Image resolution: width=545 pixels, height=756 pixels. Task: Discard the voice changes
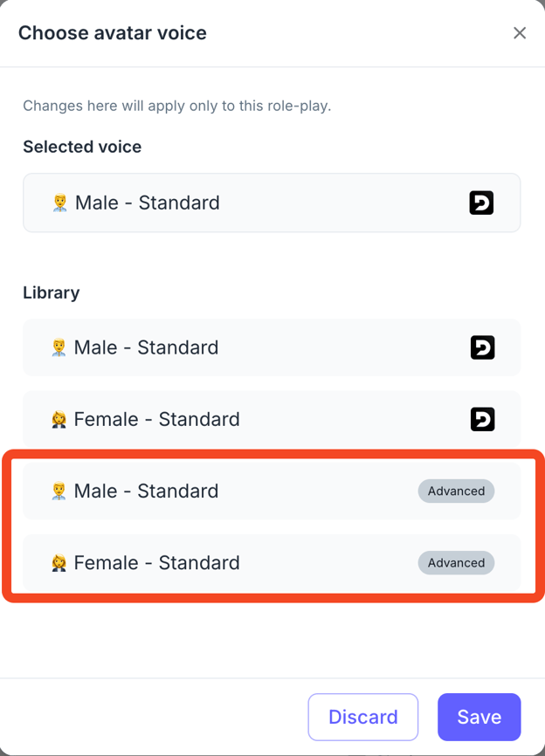tap(362, 717)
